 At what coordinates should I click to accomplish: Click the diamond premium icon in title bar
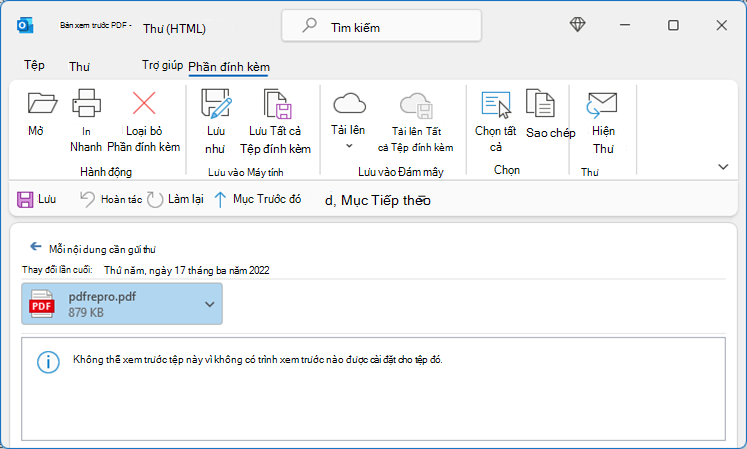click(577, 25)
